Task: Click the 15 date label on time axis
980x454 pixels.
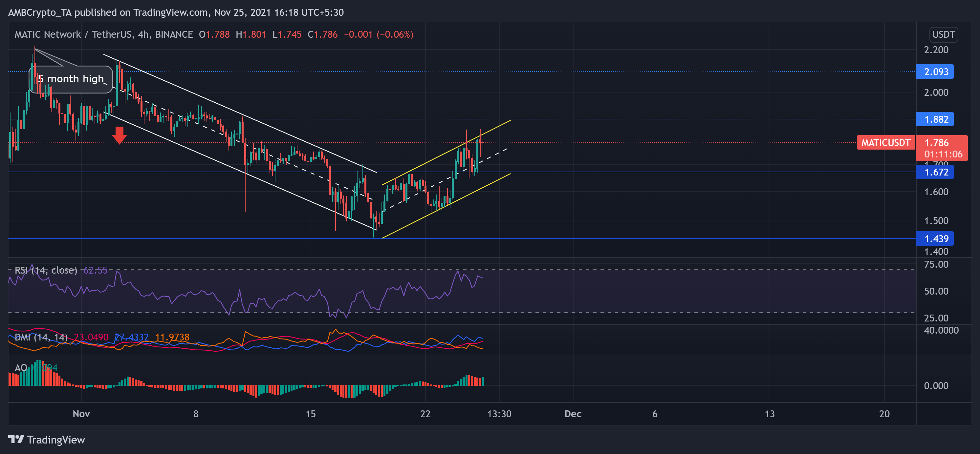Action: [311, 414]
